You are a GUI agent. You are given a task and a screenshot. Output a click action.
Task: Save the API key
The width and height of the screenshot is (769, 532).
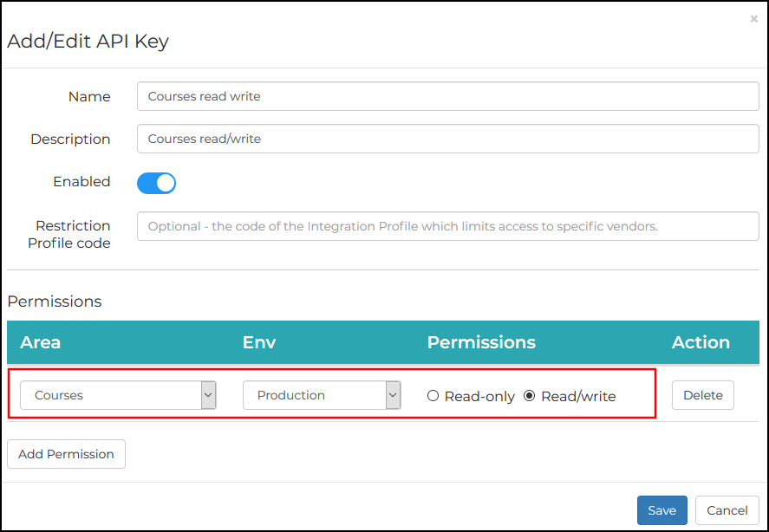tap(661, 510)
